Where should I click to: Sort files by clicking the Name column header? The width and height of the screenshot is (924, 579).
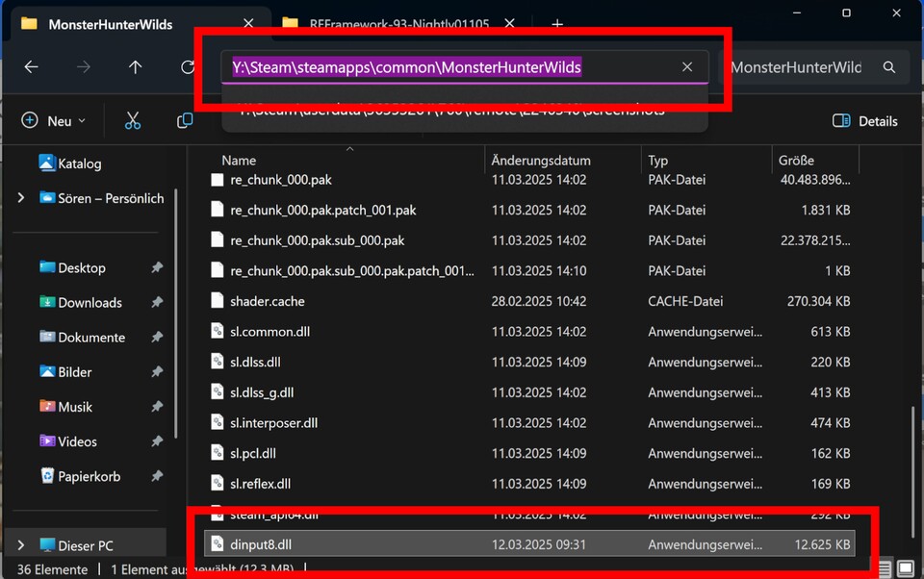pos(239,160)
